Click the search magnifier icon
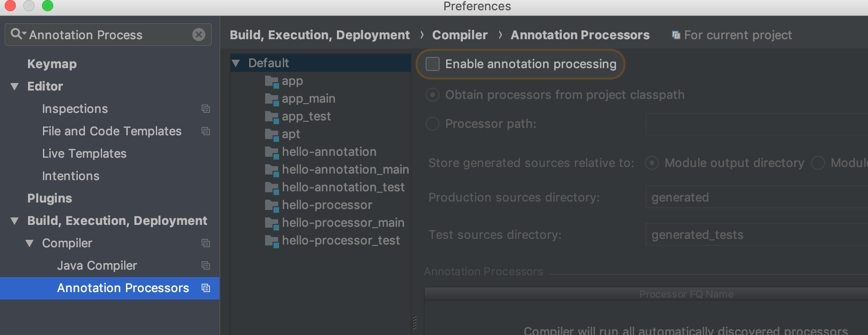Image resolution: width=868 pixels, height=335 pixels. click(17, 34)
